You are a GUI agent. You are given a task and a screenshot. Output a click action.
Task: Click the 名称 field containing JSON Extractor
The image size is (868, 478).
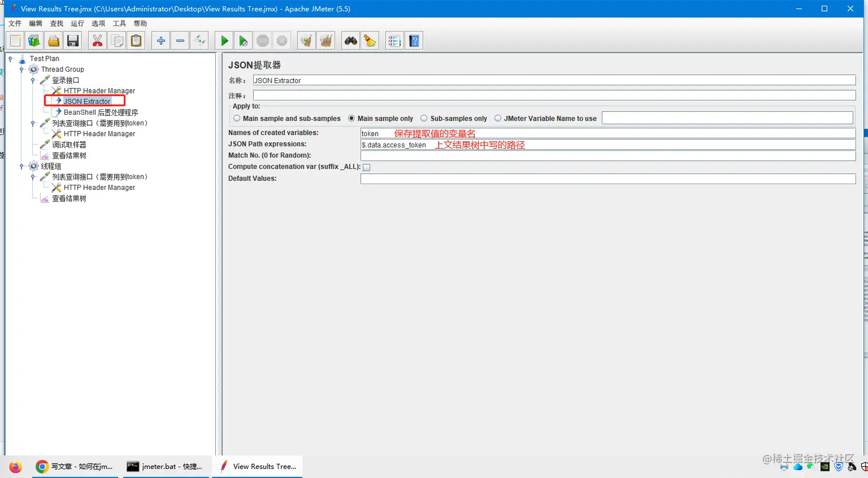tap(554, 80)
